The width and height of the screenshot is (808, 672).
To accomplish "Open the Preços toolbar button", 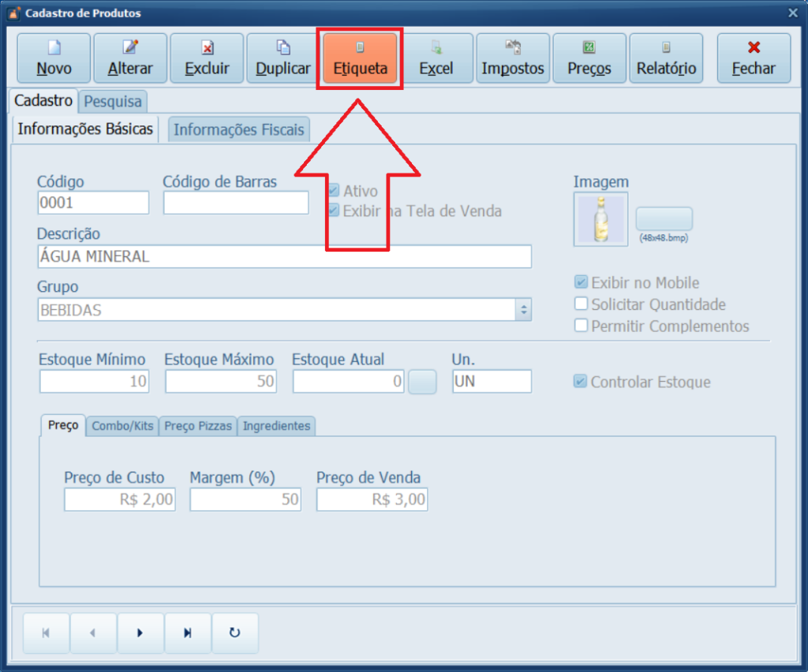I will (x=589, y=58).
